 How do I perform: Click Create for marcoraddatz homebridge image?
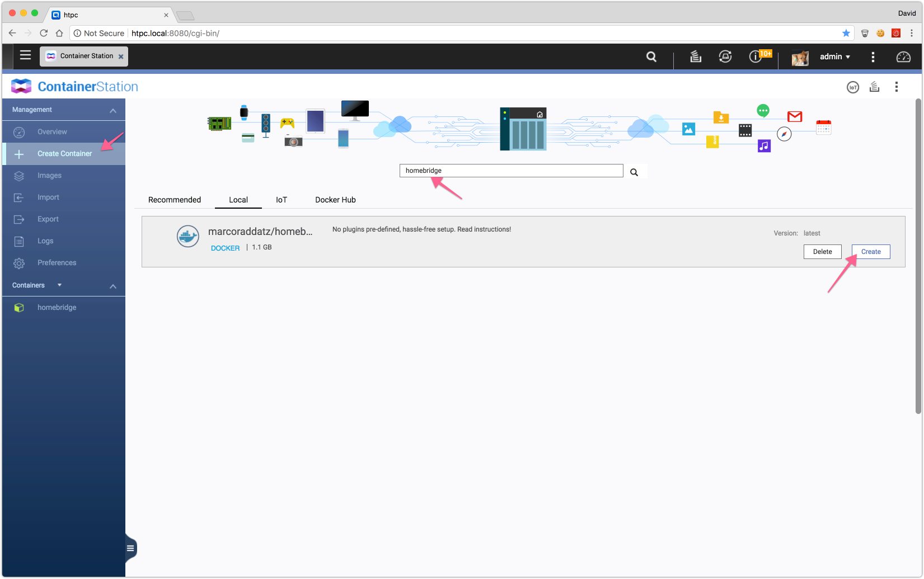(871, 252)
